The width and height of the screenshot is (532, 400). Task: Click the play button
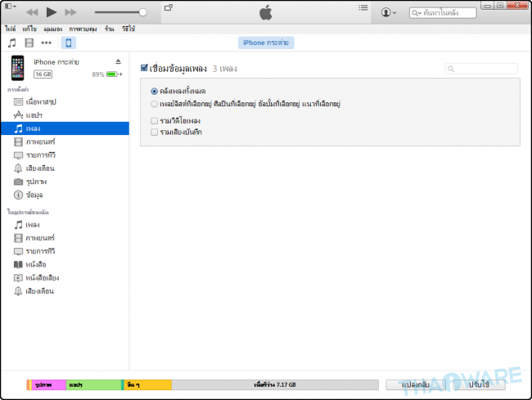(52, 12)
